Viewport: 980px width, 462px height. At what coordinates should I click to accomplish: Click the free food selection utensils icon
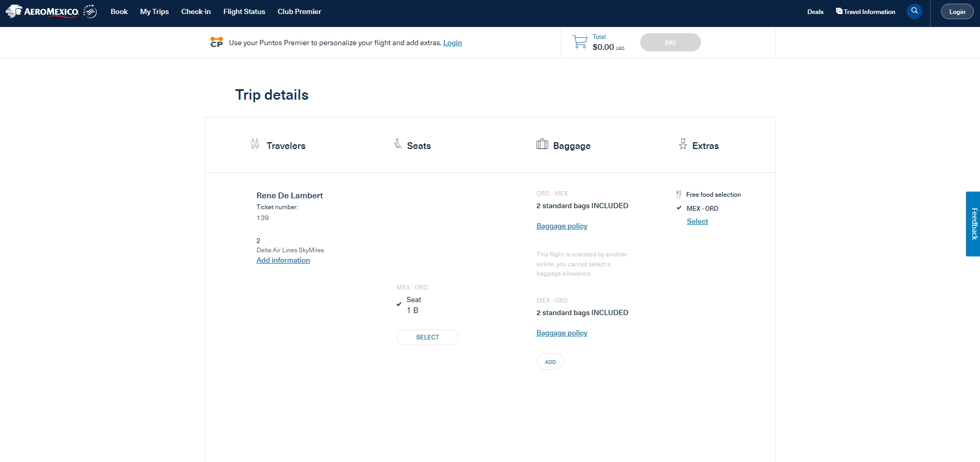679,195
